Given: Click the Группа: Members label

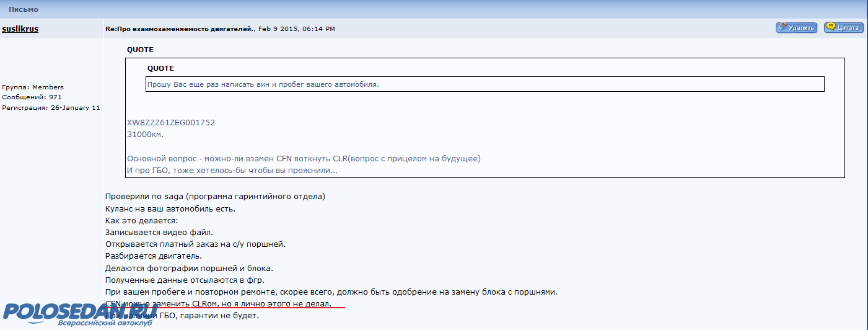Looking at the screenshot, I should [x=33, y=87].
